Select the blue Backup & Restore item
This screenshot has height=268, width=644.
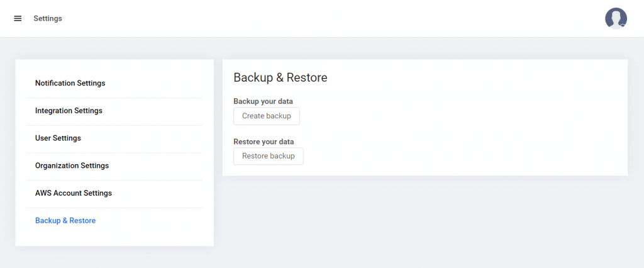pyautogui.click(x=65, y=221)
